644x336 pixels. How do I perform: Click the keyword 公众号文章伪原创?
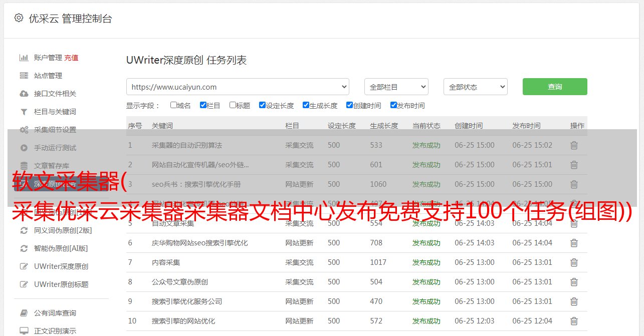[180, 282]
